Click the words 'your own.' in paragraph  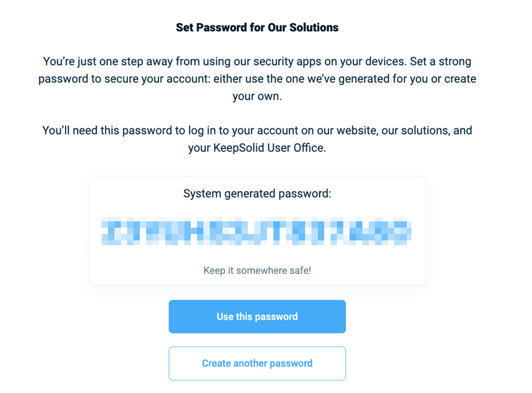tap(257, 96)
